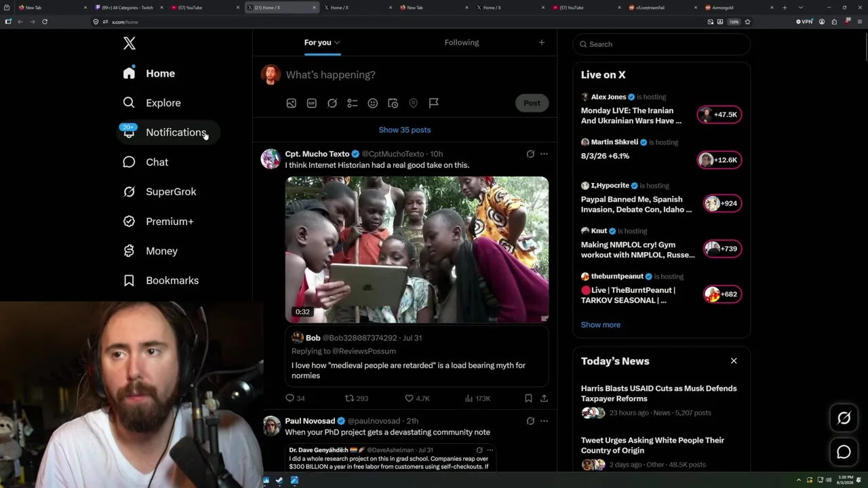The width and height of the screenshot is (868, 488).
Task: Open Bob's quoted post about medieval people
Action: pos(417,357)
